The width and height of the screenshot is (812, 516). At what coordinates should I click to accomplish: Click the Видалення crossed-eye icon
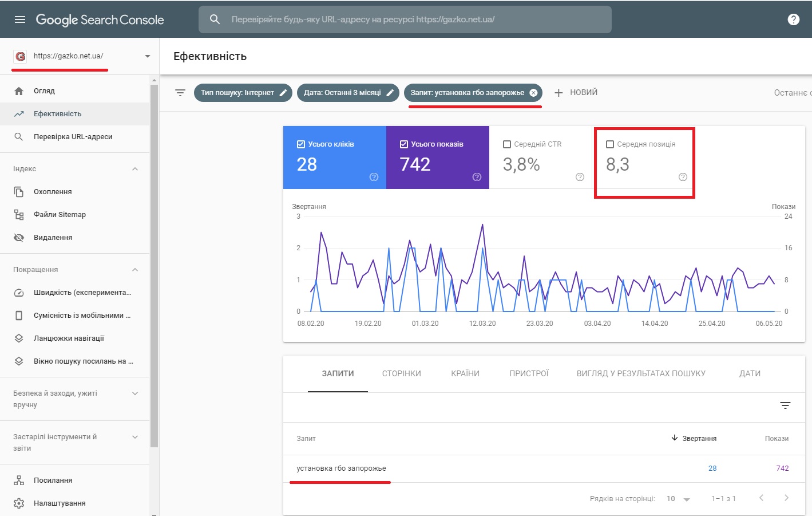pyautogui.click(x=19, y=238)
